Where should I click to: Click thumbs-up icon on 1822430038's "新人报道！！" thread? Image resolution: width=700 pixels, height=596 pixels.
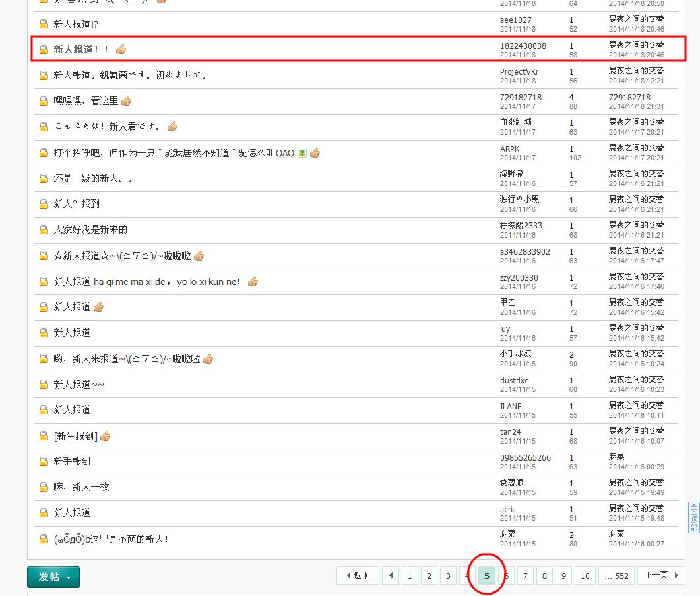tap(121, 49)
